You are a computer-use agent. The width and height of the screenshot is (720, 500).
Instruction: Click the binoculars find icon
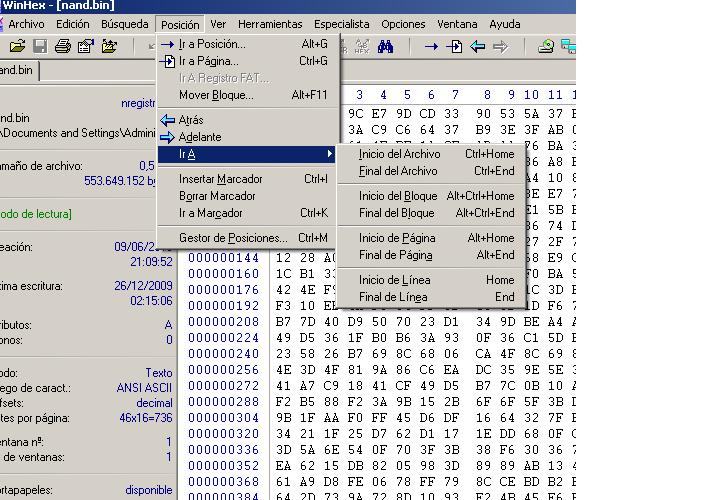point(386,46)
